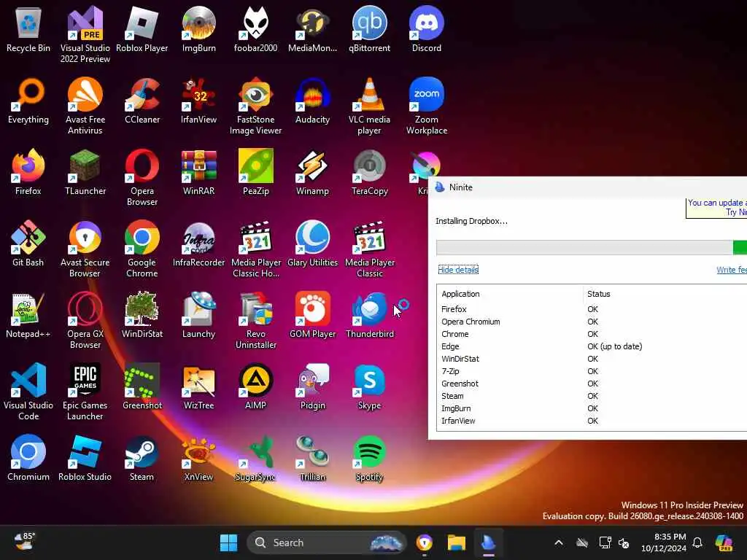Select the Git Bash icon
Viewport: 747px width, 560px height.
(x=28, y=244)
